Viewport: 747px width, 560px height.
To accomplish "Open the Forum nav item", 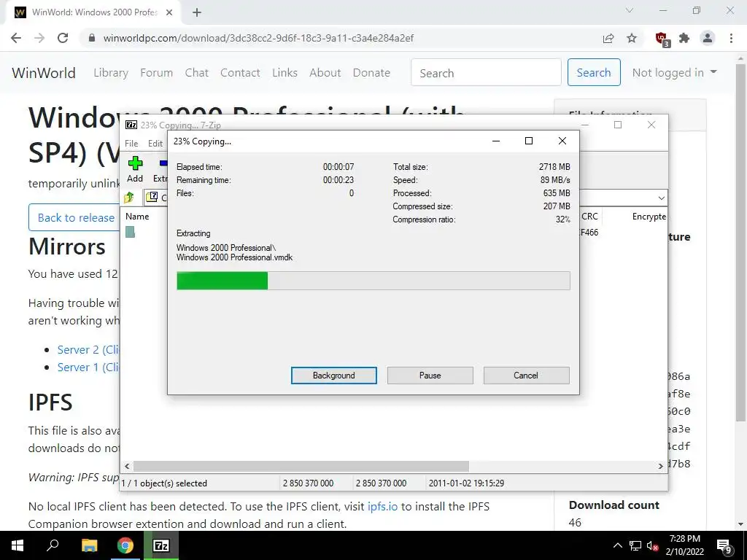I will click(x=156, y=73).
